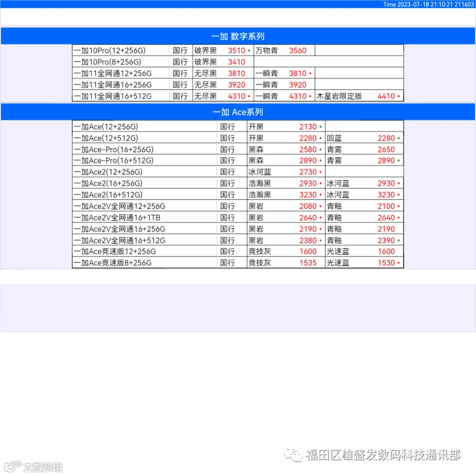Click '一瞬青' in the 一加11全网通12+256G row

tap(267, 74)
